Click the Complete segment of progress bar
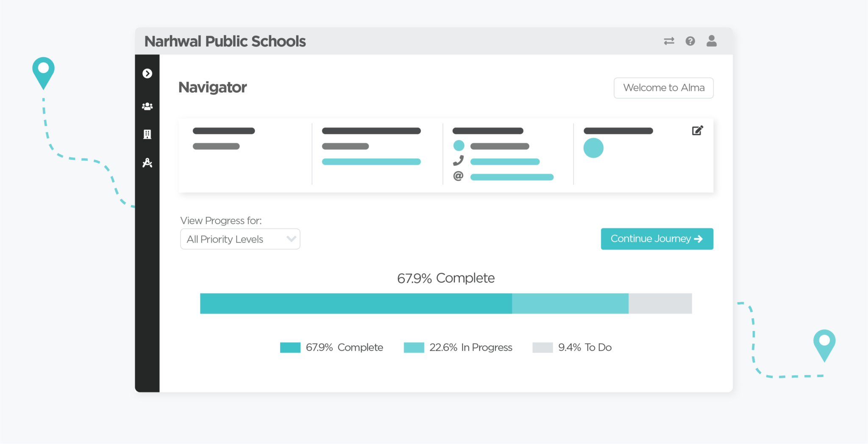The height and width of the screenshot is (444, 868). [x=356, y=303]
